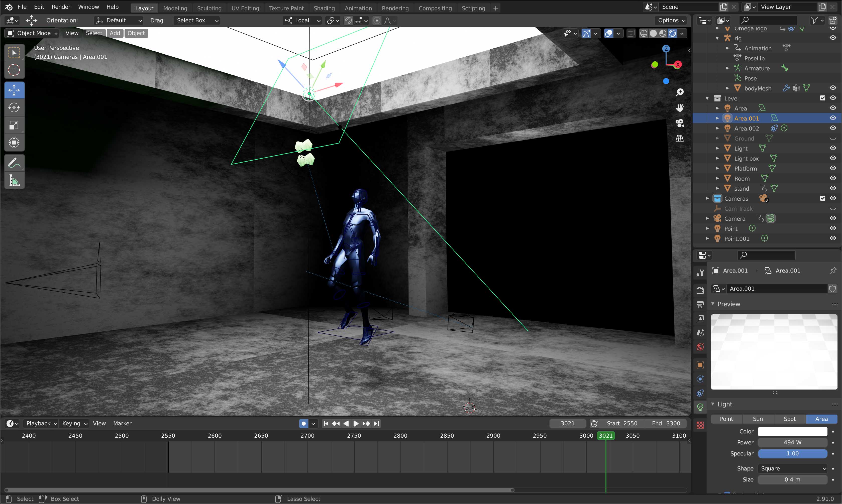842x504 pixels.
Task: Set light type to Sun
Action: [x=758, y=419]
